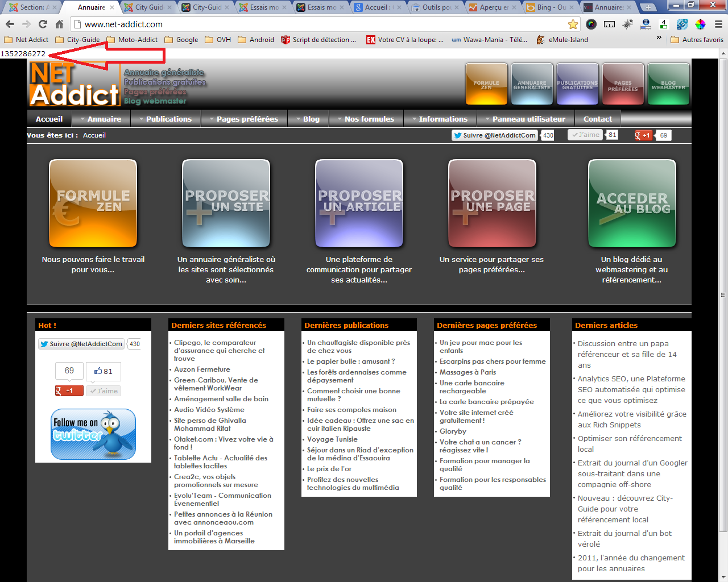Image resolution: width=728 pixels, height=582 pixels.
Task: Click the address bar showing www.net-addict.com
Action: point(320,24)
